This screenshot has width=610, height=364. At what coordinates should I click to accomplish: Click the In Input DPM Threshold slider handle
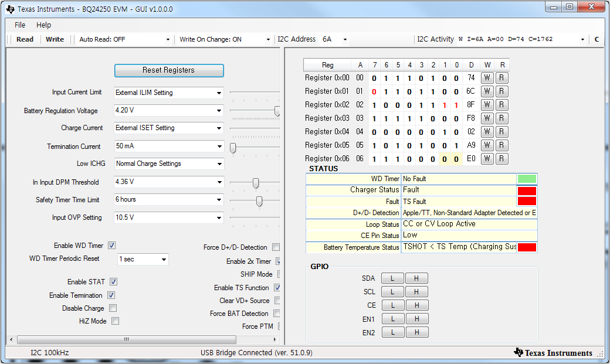click(256, 183)
